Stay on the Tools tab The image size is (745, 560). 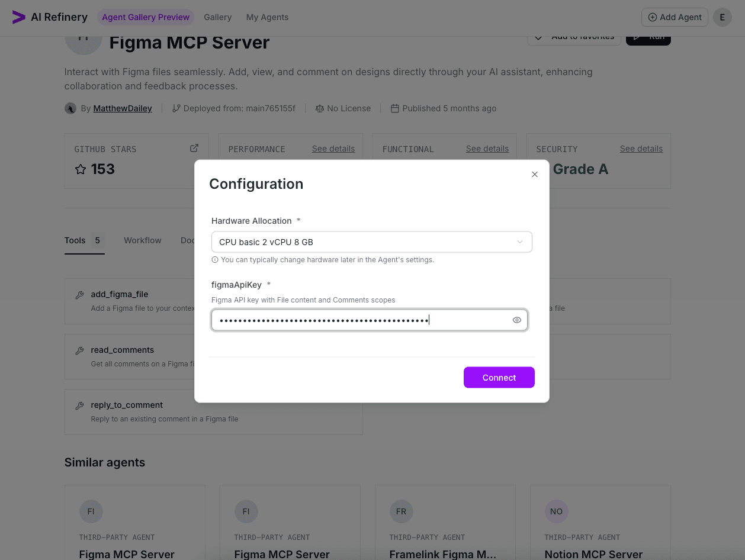point(75,240)
